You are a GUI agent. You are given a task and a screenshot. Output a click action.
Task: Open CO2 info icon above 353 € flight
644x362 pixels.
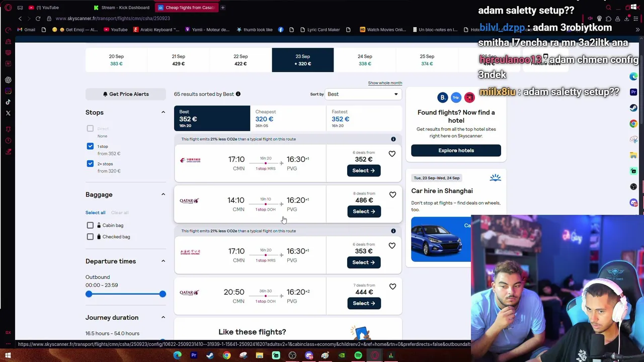click(393, 231)
